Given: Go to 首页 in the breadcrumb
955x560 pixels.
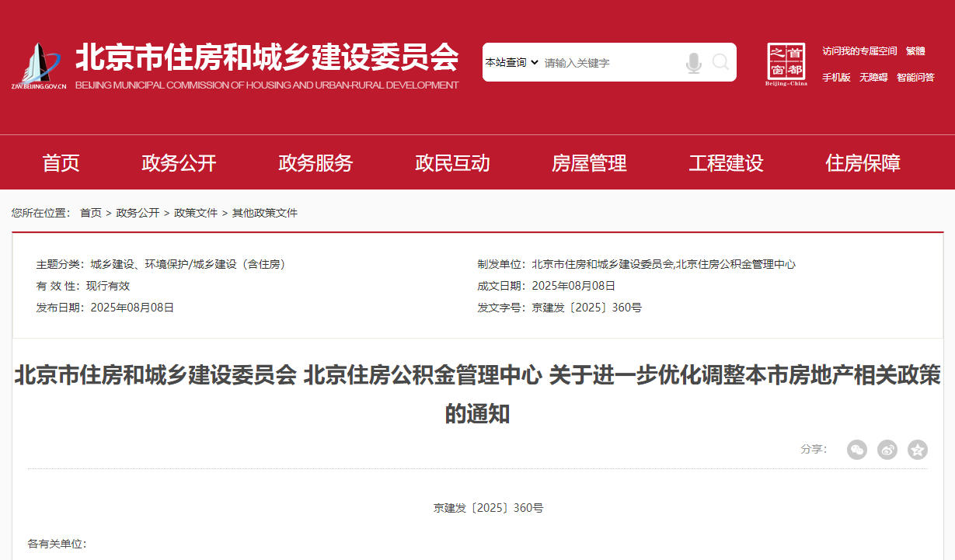Looking at the screenshot, I should 91,213.
